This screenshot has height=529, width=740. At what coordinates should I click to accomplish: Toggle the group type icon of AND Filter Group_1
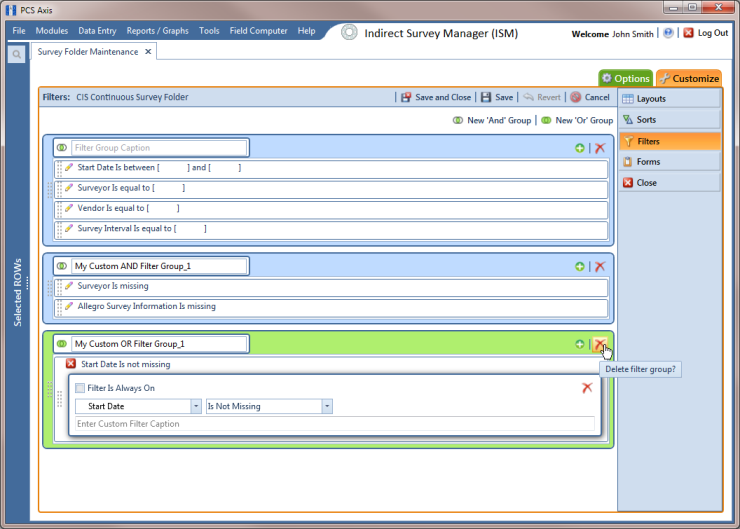pyautogui.click(x=62, y=266)
